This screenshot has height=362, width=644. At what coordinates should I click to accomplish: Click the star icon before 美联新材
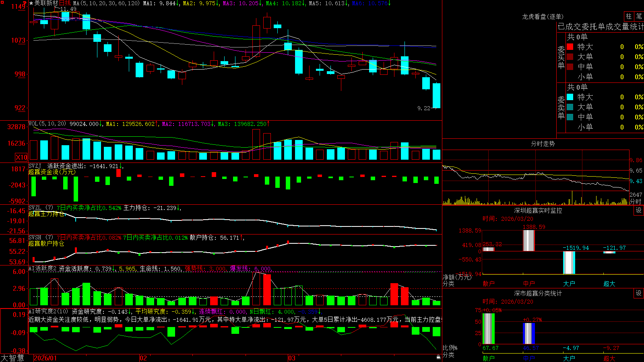(31, 3)
